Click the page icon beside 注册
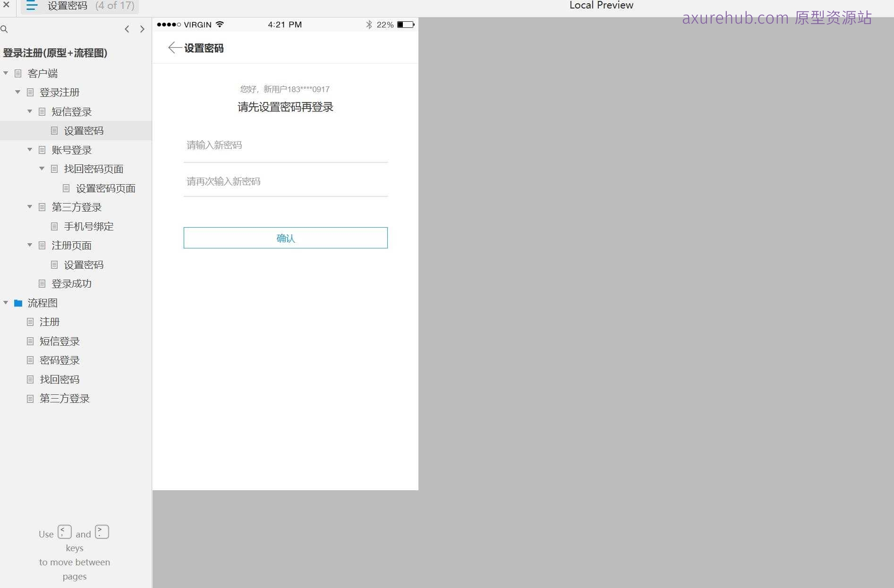894x588 pixels. click(x=30, y=322)
